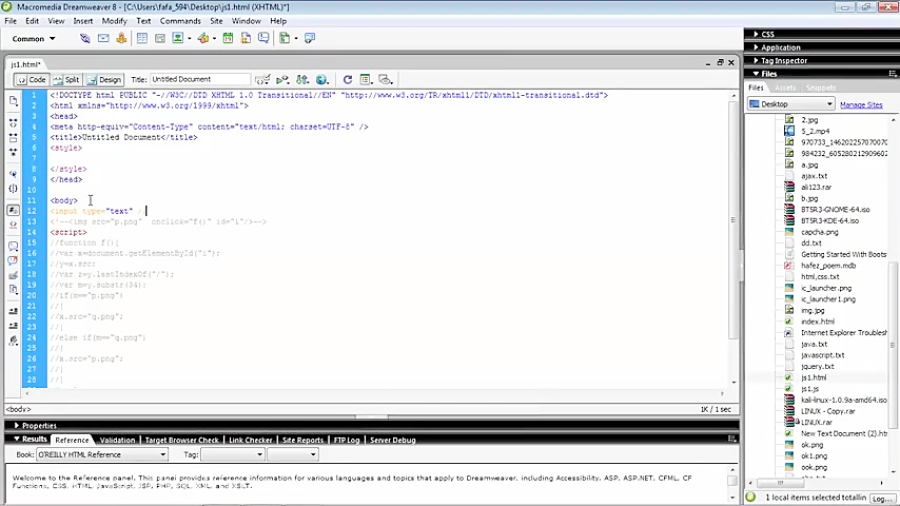Insert a Named Anchor

pyautogui.click(x=121, y=38)
